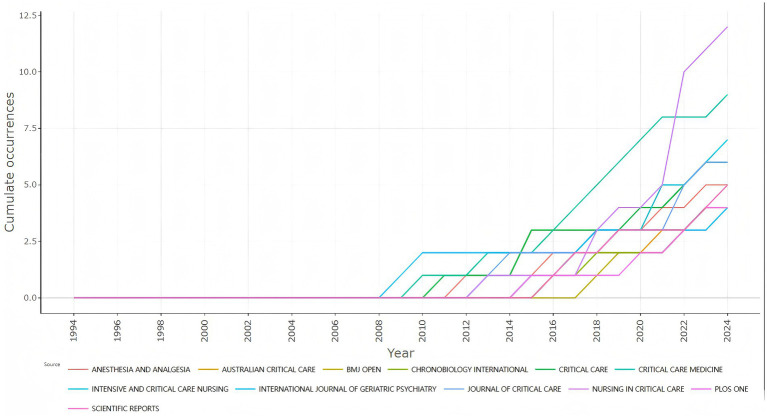This screenshot has width=767, height=418.
Task: Click the 7.5 y-axis tick label
Action: click(x=29, y=129)
